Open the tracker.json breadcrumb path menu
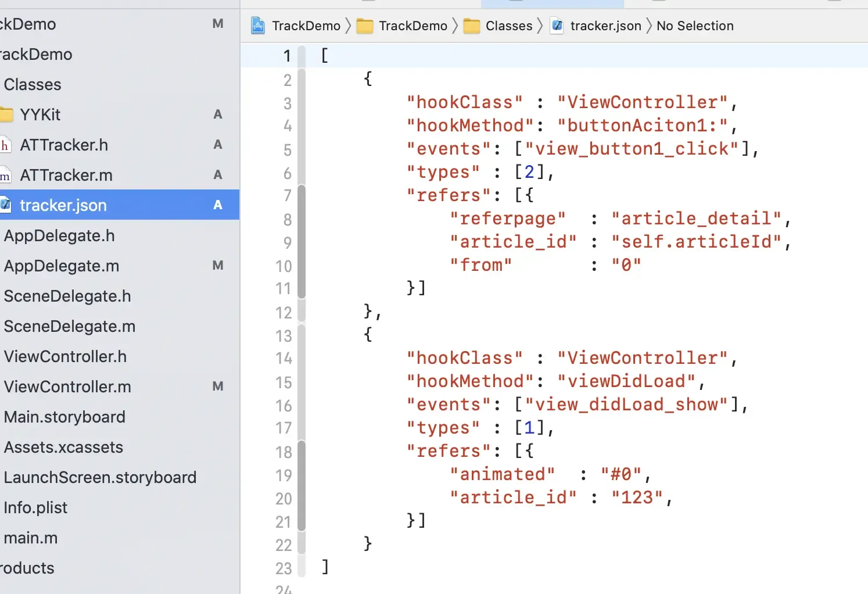 coord(605,26)
